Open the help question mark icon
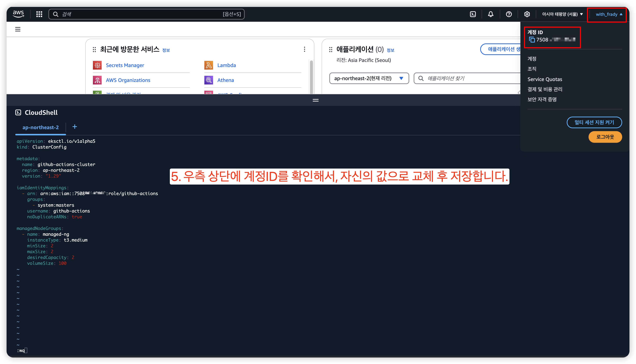636x364 pixels. 509,14
